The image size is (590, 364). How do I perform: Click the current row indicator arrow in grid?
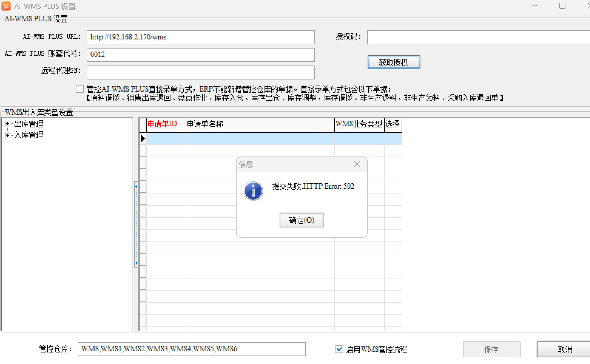coord(143,139)
